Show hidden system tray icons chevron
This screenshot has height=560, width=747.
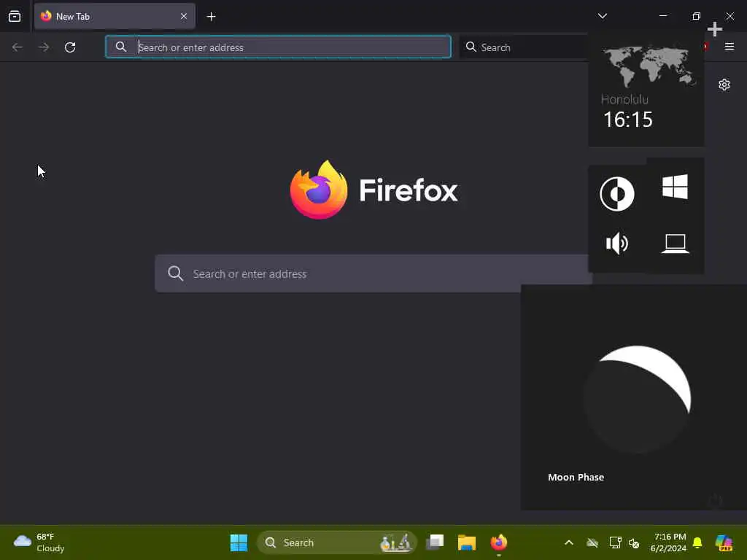click(x=569, y=542)
